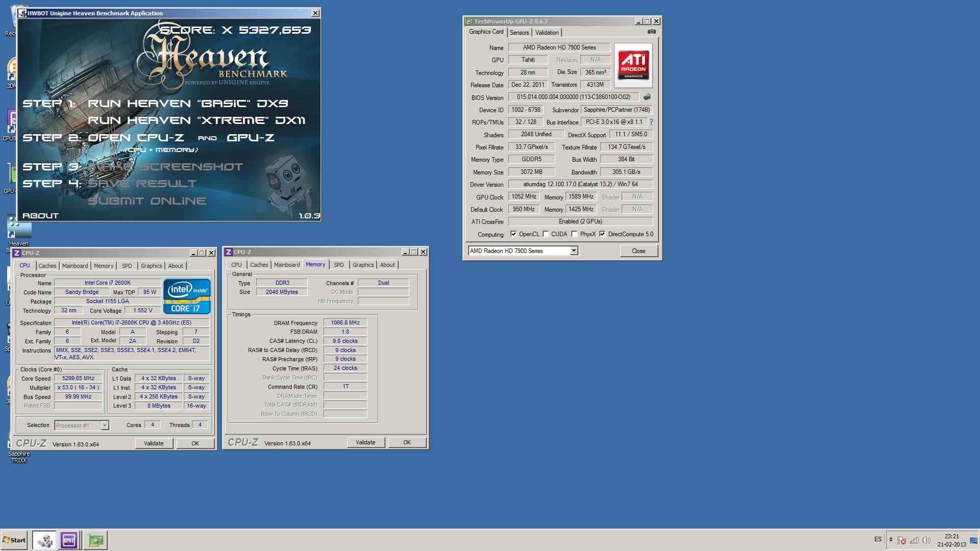Open SPD tab in left CPU-Z window
Screen dimensions: 980x551
pyautogui.click(x=127, y=266)
